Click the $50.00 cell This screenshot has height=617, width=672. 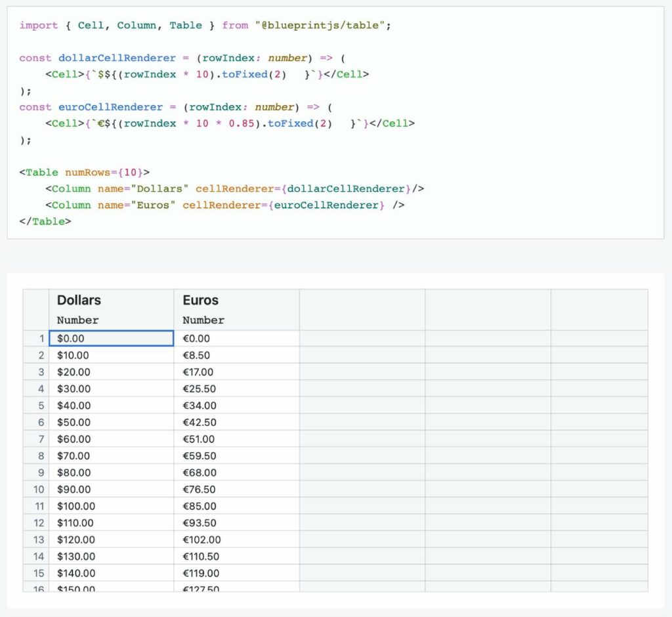click(x=112, y=422)
